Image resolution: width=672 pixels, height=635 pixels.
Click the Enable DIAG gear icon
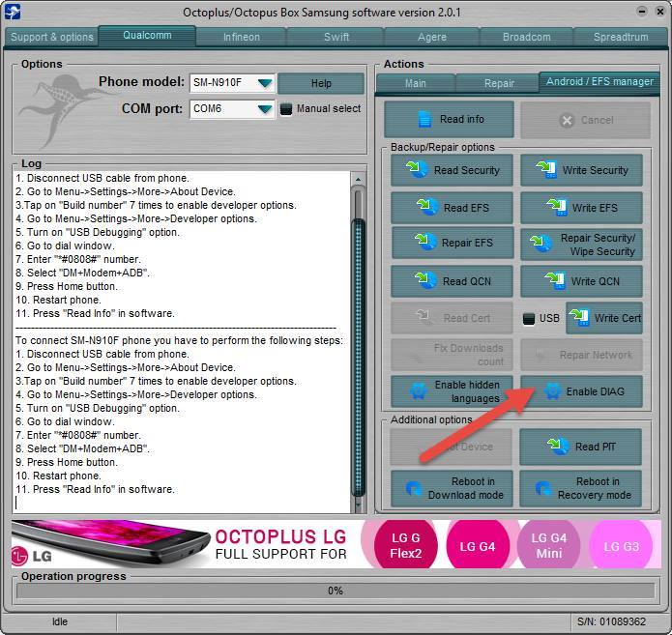552,391
